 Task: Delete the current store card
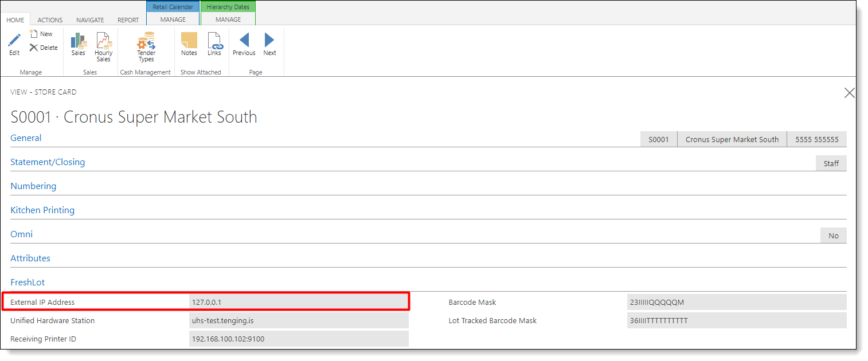click(44, 48)
